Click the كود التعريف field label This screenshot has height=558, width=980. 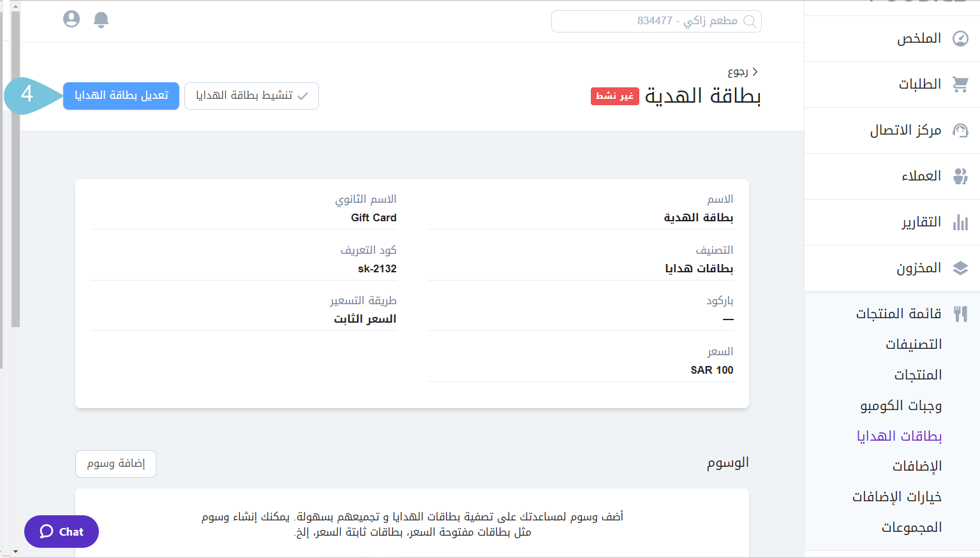tap(369, 250)
